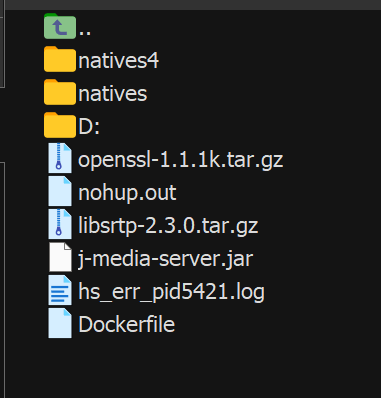Click the j-media-server.jar file icon

click(60, 257)
